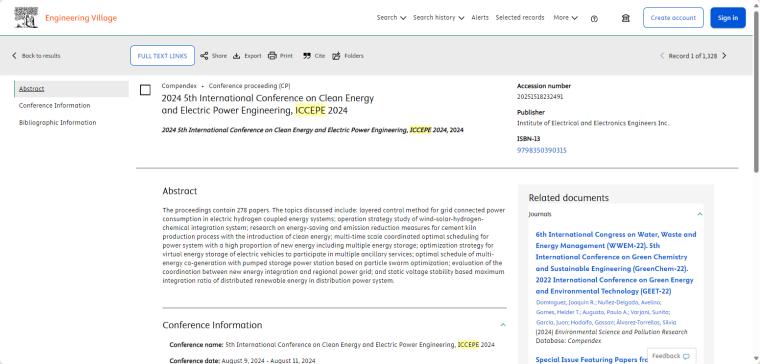Go to next record arrow

(x=724, y=56)
